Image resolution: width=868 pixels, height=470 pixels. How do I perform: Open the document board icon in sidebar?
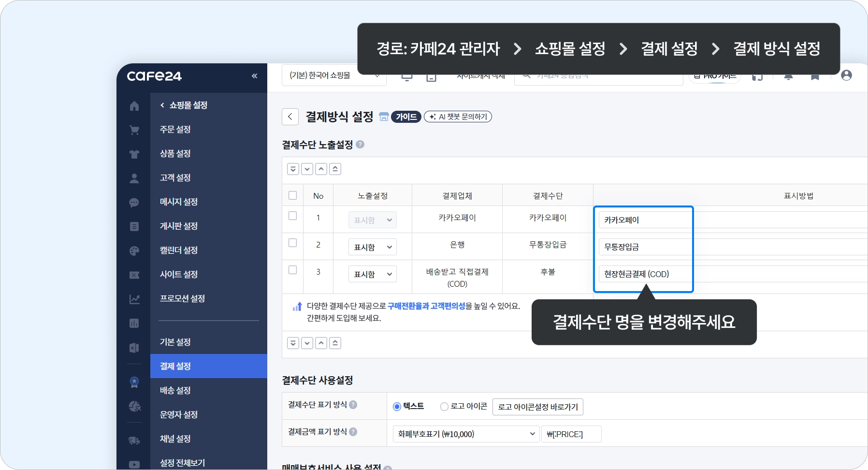[x=134, y=226]
